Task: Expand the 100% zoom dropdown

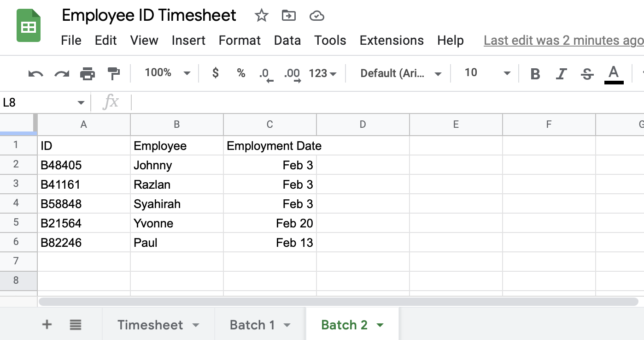Action: coord(167,73)
